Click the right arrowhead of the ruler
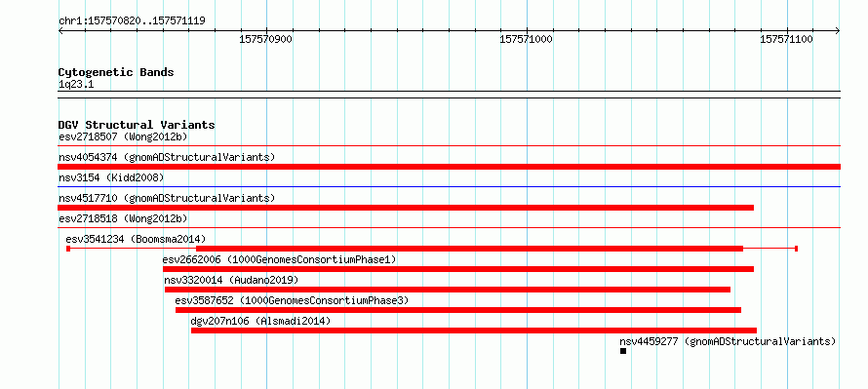 [838, 30]
